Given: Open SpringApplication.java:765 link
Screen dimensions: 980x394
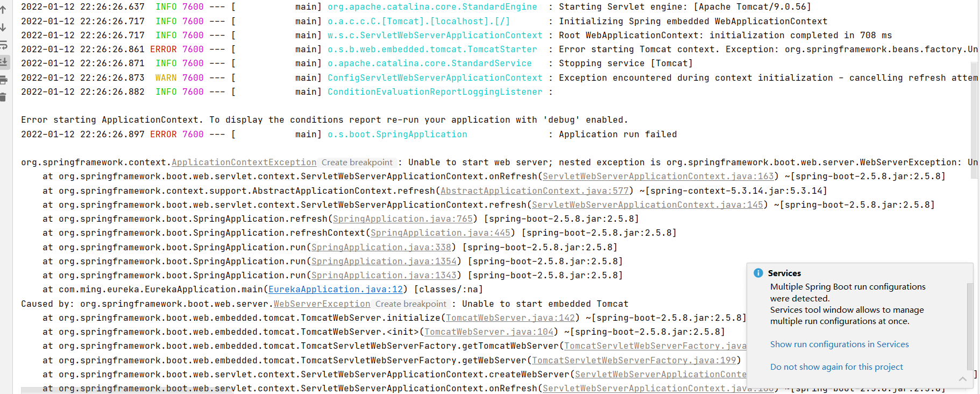Looking at the screenshot, I should (x=403, y=219).
